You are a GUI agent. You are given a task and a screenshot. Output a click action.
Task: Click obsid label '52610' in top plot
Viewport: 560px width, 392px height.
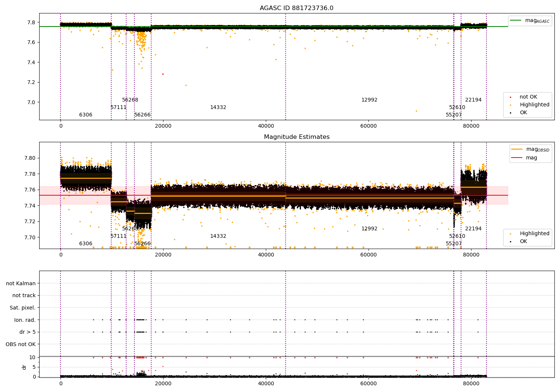click(457, 108)
